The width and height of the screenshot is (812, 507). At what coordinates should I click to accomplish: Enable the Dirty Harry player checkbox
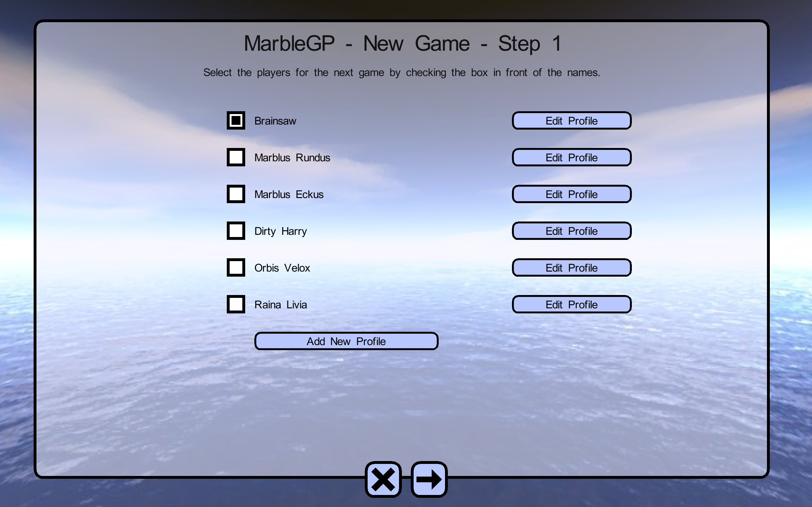pyautogui.click(x=236, y=231)
